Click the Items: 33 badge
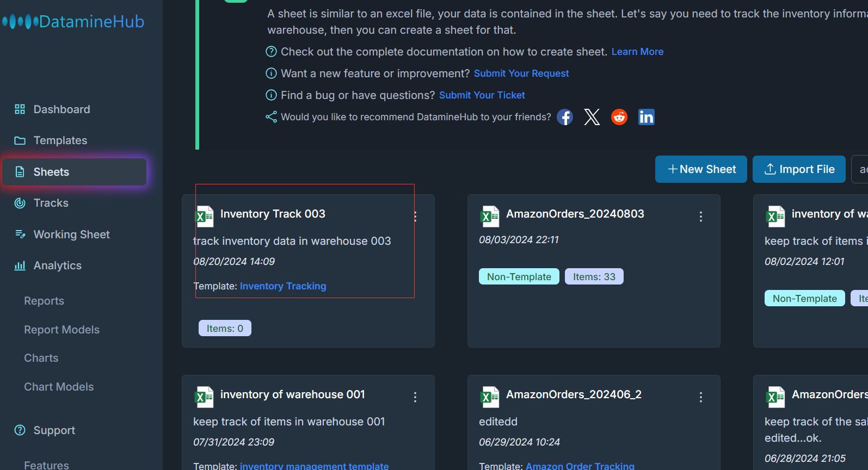 pyautogui.click(x=594, y=276)
